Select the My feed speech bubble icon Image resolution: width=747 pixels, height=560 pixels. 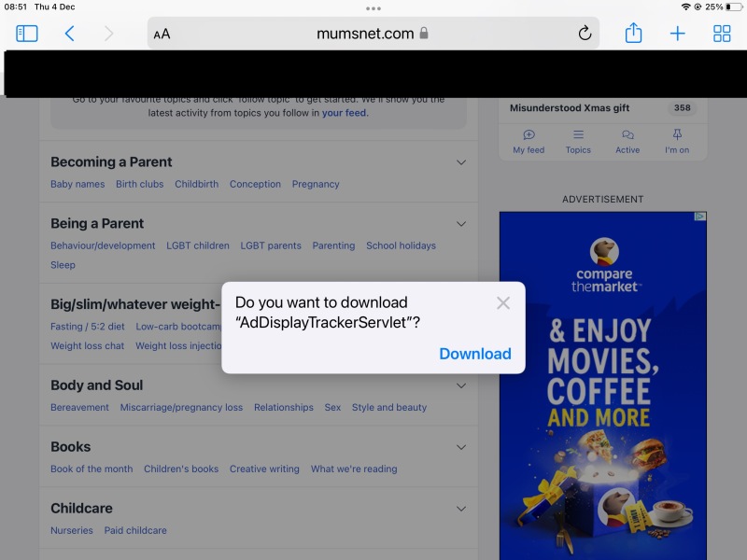528,141
